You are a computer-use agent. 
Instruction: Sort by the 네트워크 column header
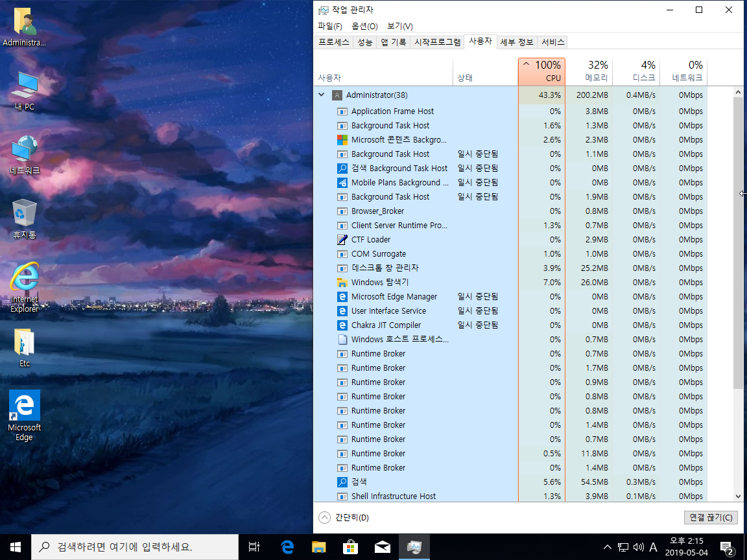click(x=683, y=71)
